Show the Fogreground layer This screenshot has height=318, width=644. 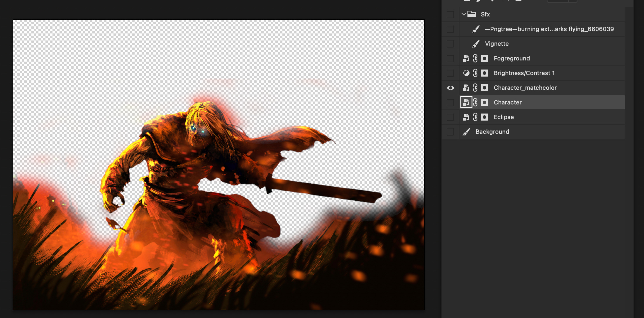[450, 58]
